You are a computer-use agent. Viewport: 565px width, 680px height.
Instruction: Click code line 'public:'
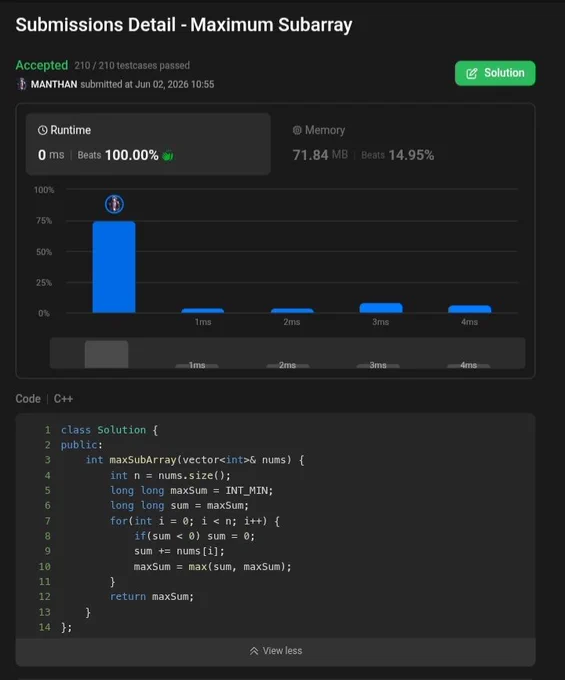point(82,445)
